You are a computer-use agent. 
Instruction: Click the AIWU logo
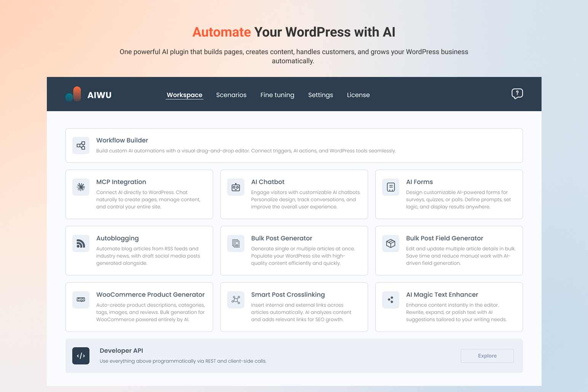pyautogui.click(x=88, y=94)
